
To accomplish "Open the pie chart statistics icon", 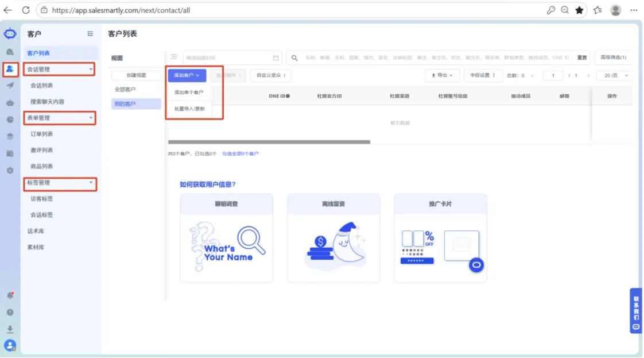I will pos(10,120).
